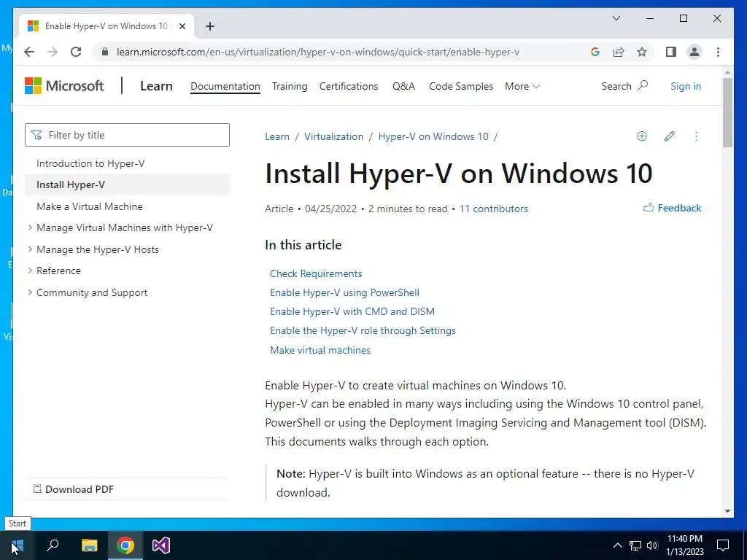Open the Training menu item
The height and width of the screenshot is (560, 747).
(290, 86)
